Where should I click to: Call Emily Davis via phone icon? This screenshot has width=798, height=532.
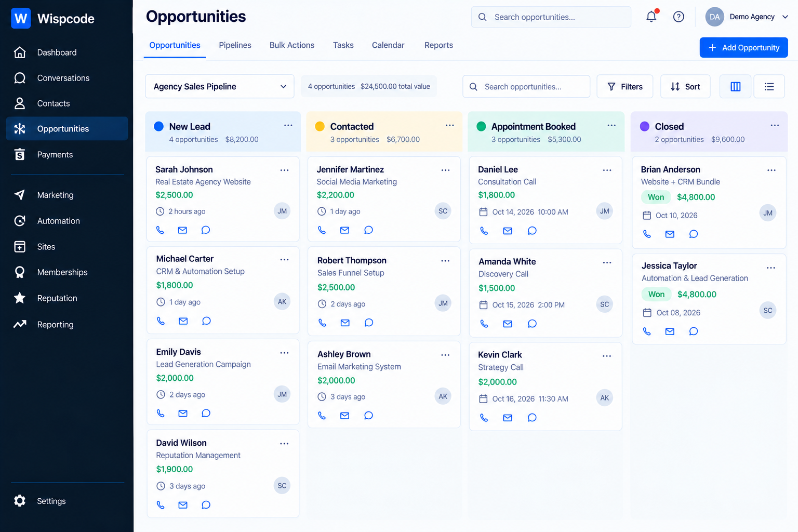(161, 413)
